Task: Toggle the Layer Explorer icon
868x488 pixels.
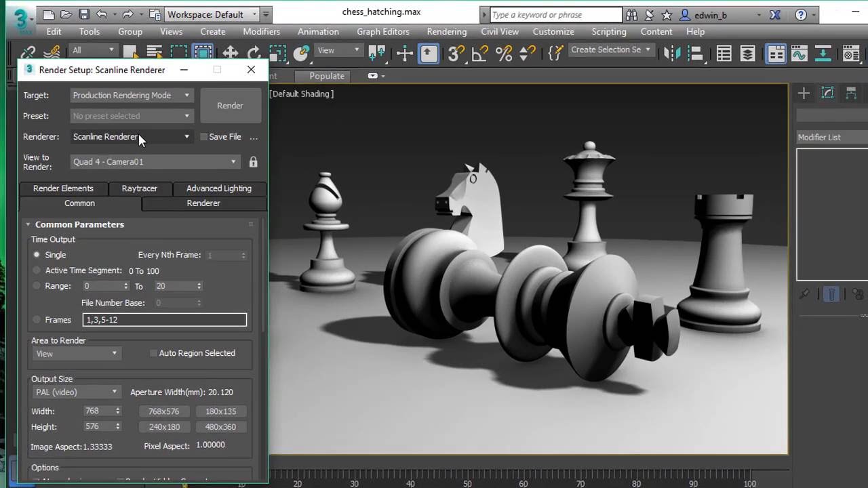Action: 747,53
